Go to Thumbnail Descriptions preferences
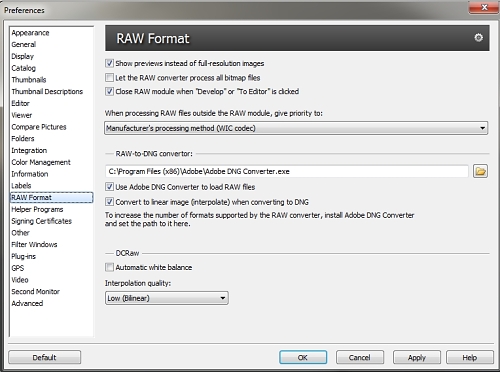This screenshot has width=500, height=372. click(47, 91)
